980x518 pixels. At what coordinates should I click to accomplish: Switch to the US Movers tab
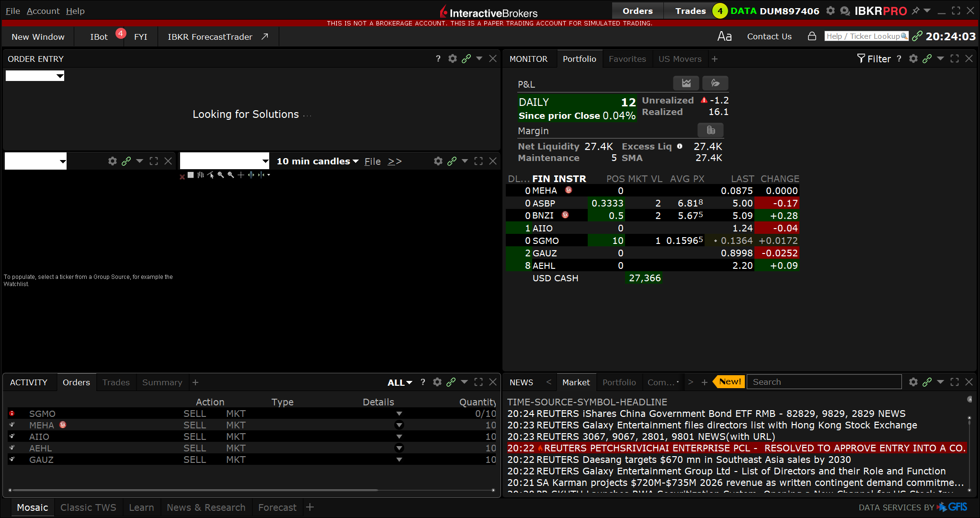(680, 58)
